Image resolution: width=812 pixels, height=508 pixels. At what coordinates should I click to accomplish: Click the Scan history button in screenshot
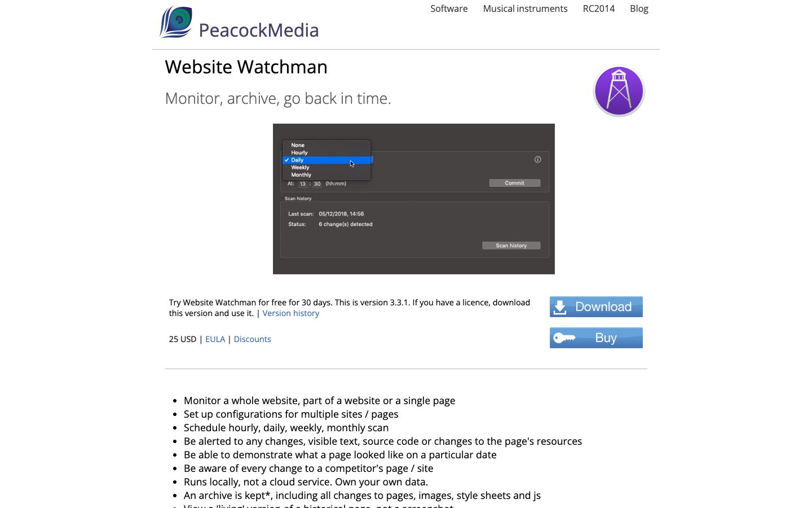[x=511, y=246]
